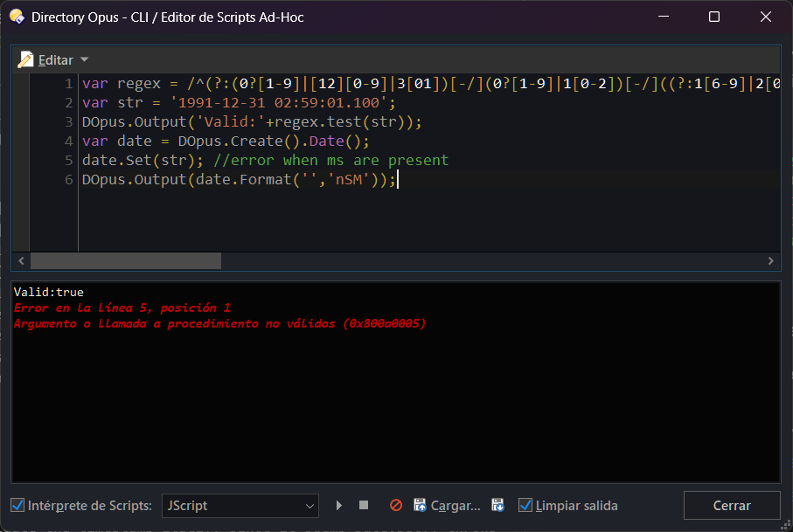The width and height of the screenshot is (793, 532).
Task: Click the date string '1991-12-31 02:59:01.100'
Action: [x=279, y=102]
